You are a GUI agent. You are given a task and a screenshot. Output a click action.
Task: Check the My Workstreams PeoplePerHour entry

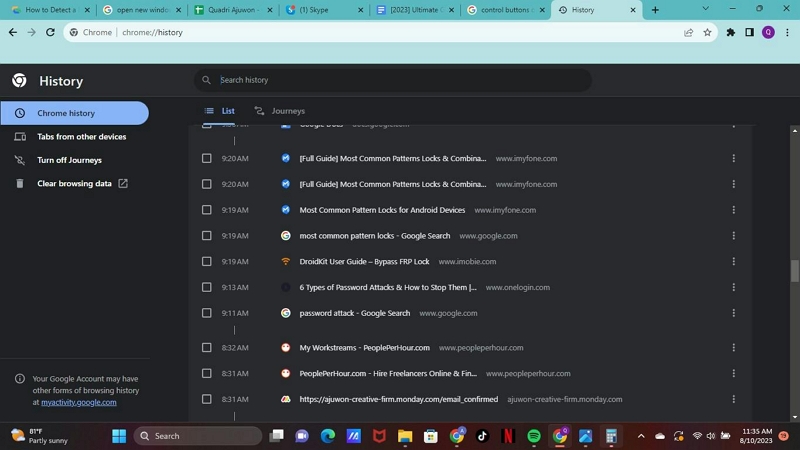coord(207,347)
